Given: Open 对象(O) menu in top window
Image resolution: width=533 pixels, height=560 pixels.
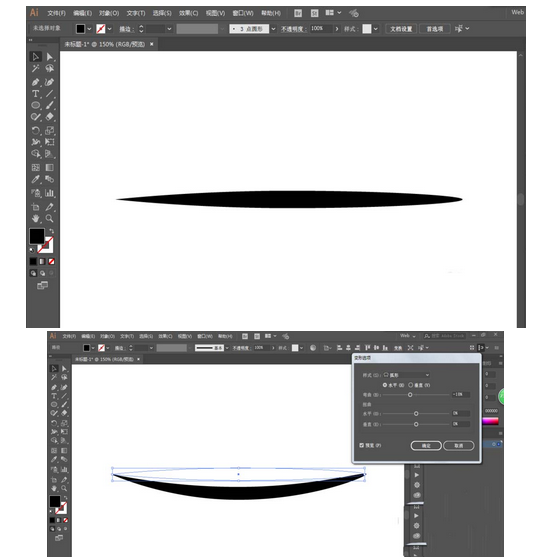Looking at the screenshot, I should click(x=109, y=13).
